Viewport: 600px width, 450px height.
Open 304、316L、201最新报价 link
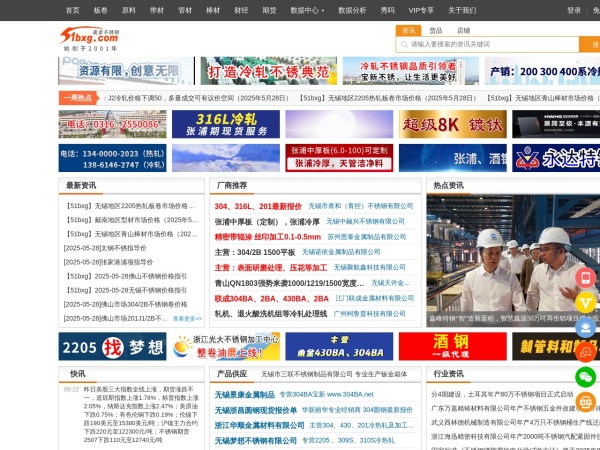coord(258,206)
